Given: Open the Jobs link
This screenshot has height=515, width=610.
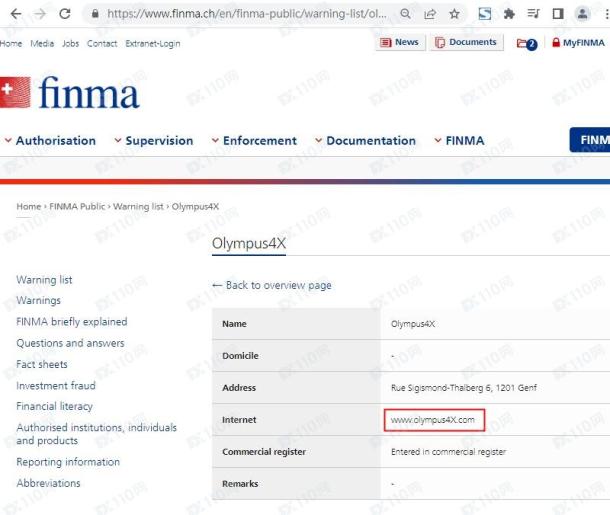Looking at the screenshot, I should pos(70,44).
